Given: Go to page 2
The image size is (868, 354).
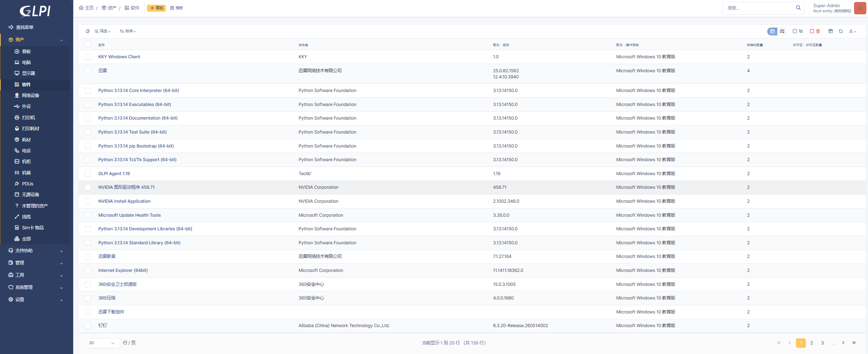Looking at the screenshot, I should (x=812, y=343).
